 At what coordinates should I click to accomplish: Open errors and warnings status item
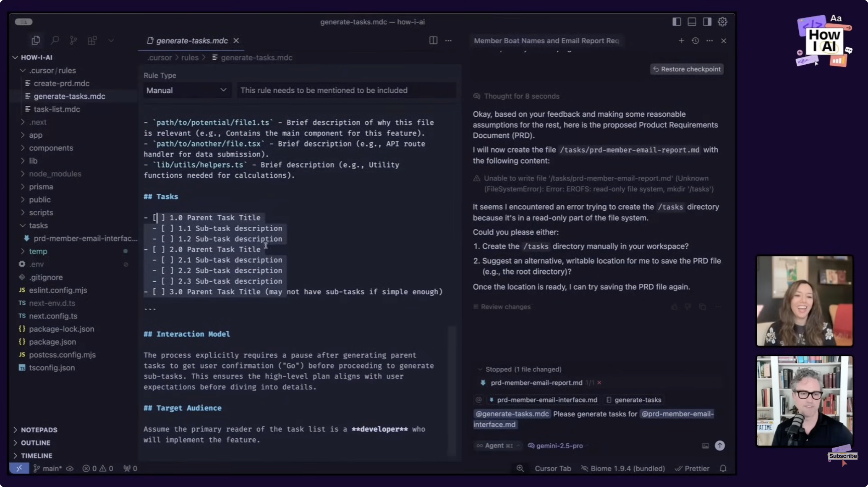pos(98,469)
